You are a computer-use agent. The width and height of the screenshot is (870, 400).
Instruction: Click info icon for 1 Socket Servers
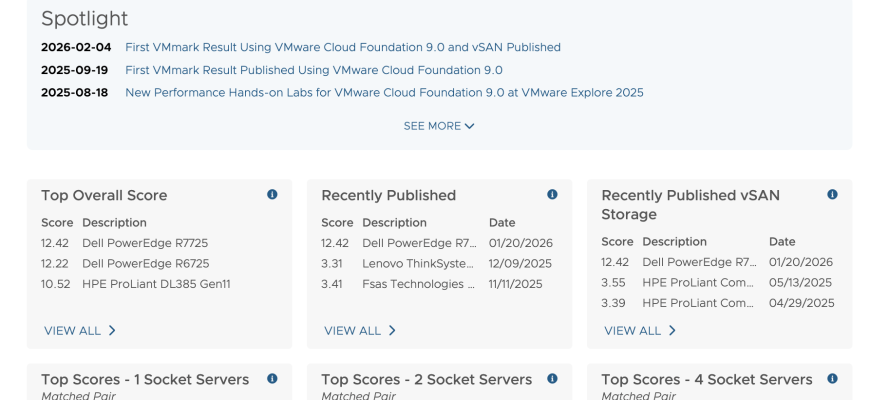tap(272, 379)
